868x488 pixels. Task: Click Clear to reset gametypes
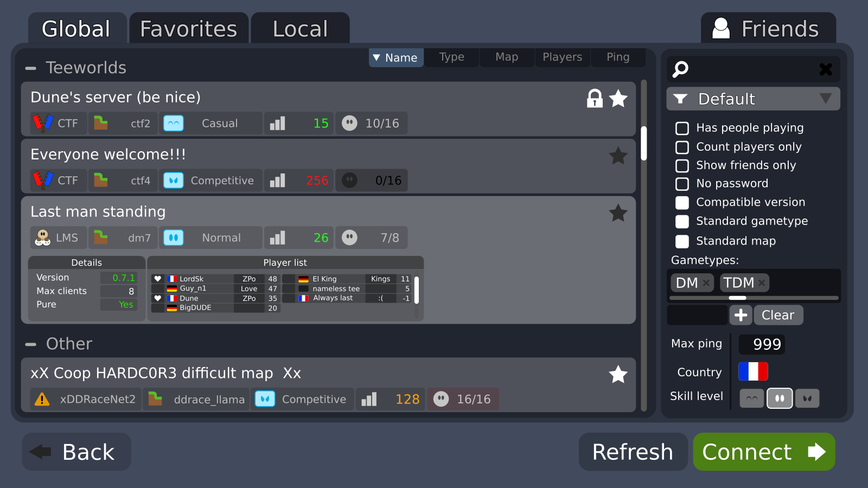778,315
